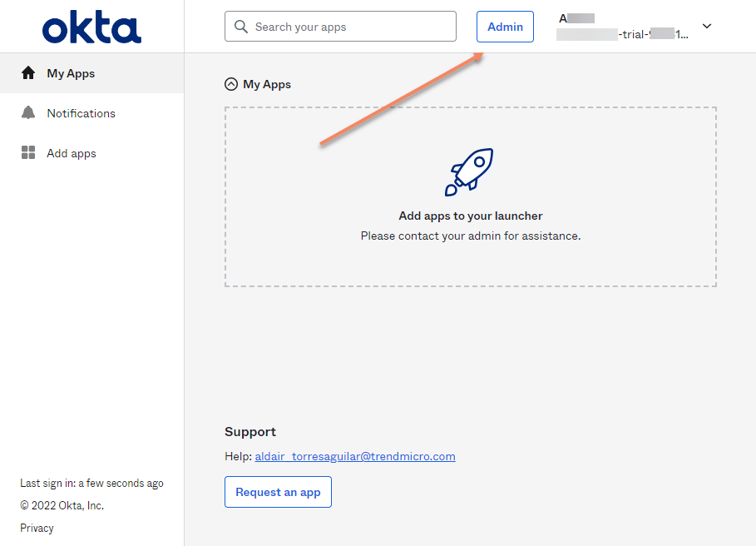756x546 pixels.
Task: Click the magnifying glass in the search bar
Action: 240,26
